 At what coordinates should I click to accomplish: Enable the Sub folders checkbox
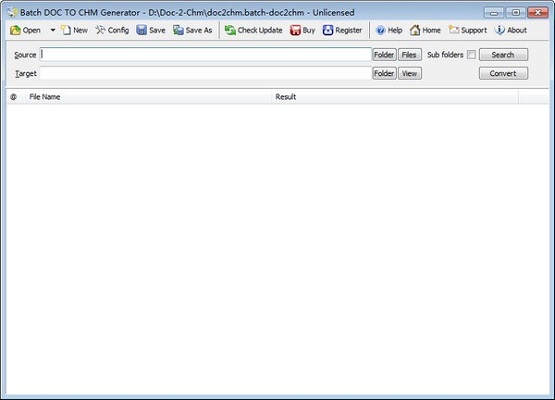pyautogui.click(x=471, y=55)
